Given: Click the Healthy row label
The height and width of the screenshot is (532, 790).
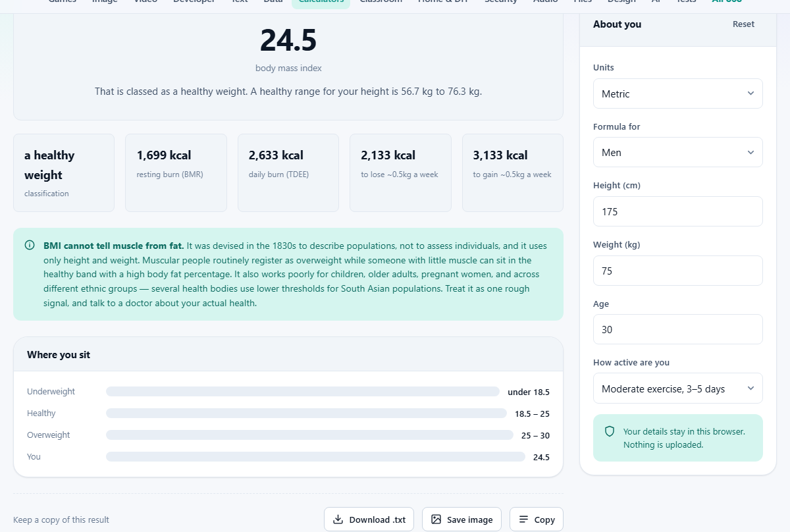Looking at the screenshot, I should point(41,413).
